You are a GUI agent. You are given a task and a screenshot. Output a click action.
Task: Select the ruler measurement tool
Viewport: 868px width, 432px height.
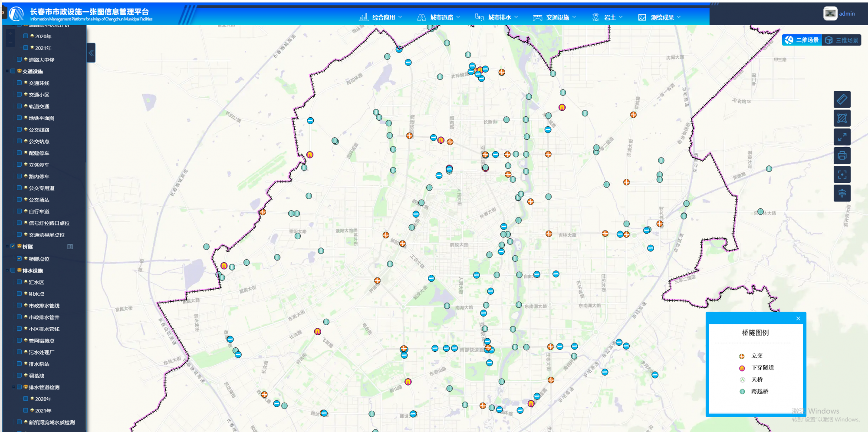(x=842, y=99)
